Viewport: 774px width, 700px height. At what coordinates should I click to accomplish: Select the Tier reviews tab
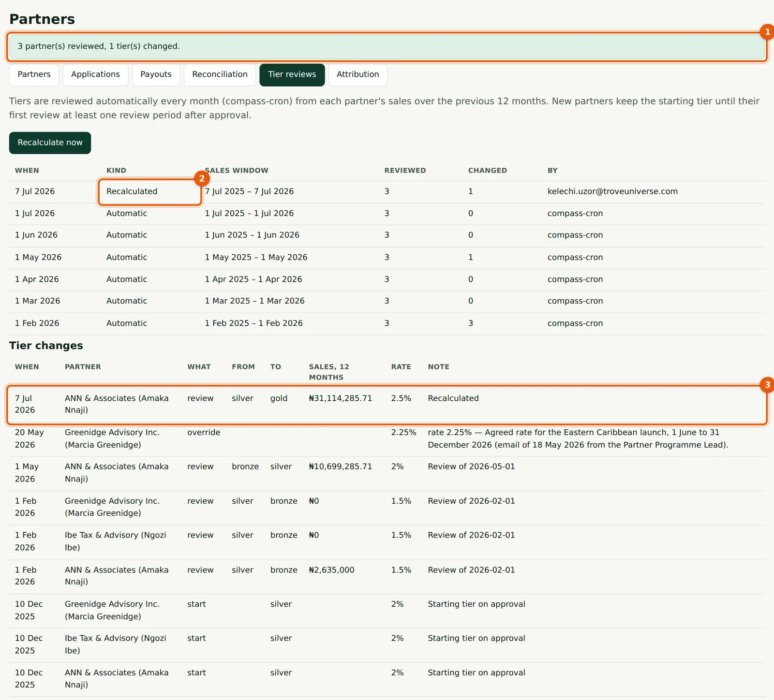tap(292, 74)
